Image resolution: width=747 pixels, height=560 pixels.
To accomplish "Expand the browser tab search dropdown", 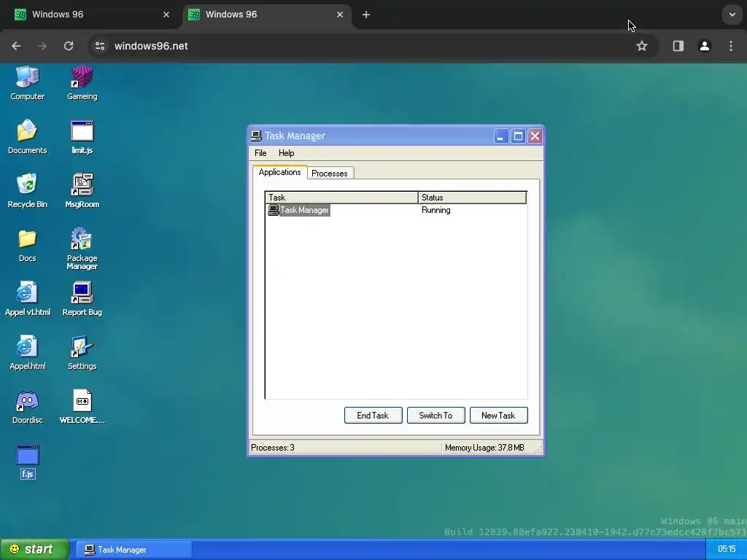I will click(x=732, y=15).
